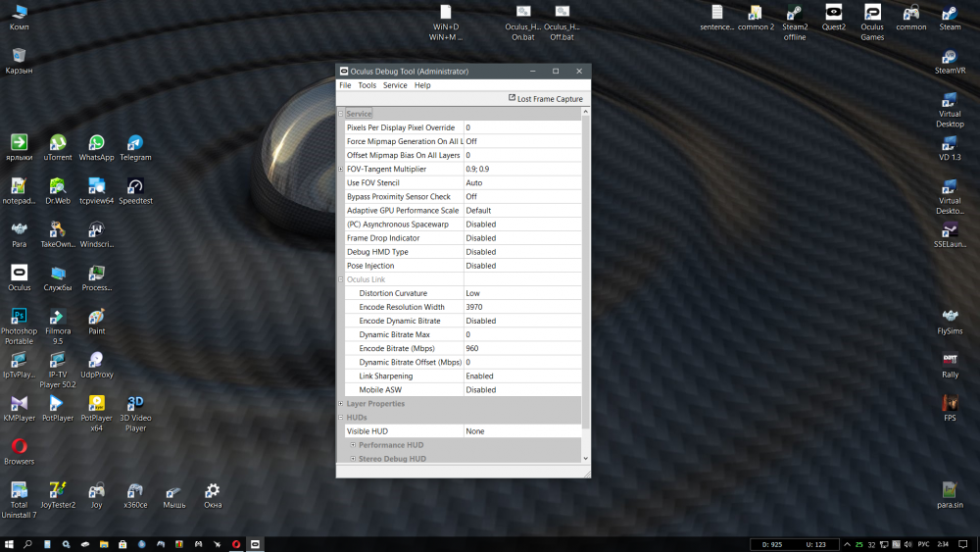Click the Oculus icon in the taskbar
The height and width of the screenshot is (552, 980).
click(x=256, y=543)
